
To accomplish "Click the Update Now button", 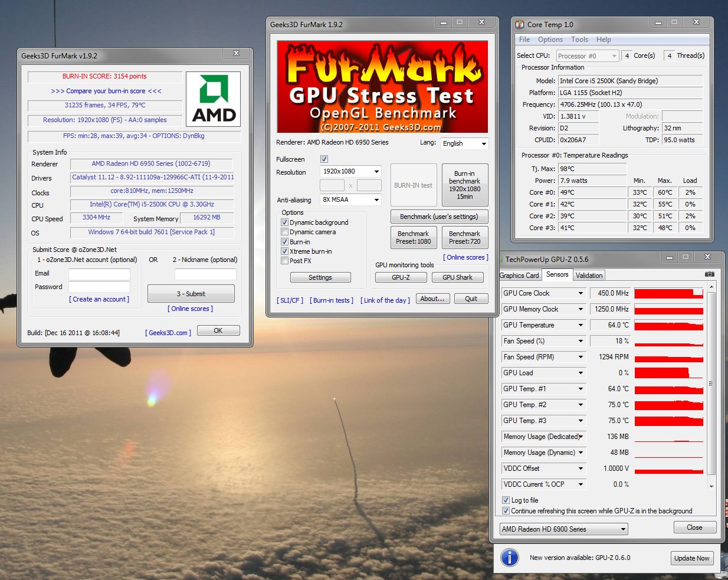I will point(691,558).
